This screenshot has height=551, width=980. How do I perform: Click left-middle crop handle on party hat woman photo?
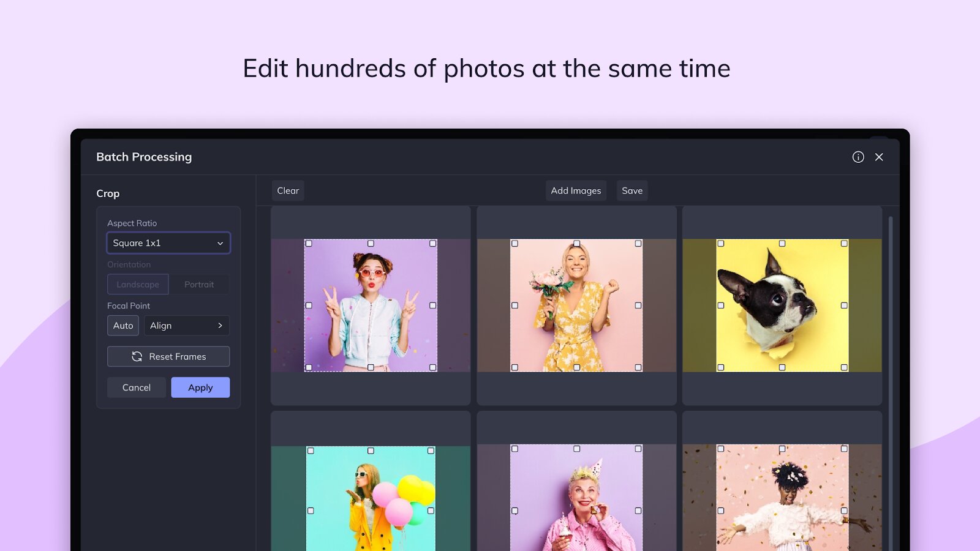[514, 510]
